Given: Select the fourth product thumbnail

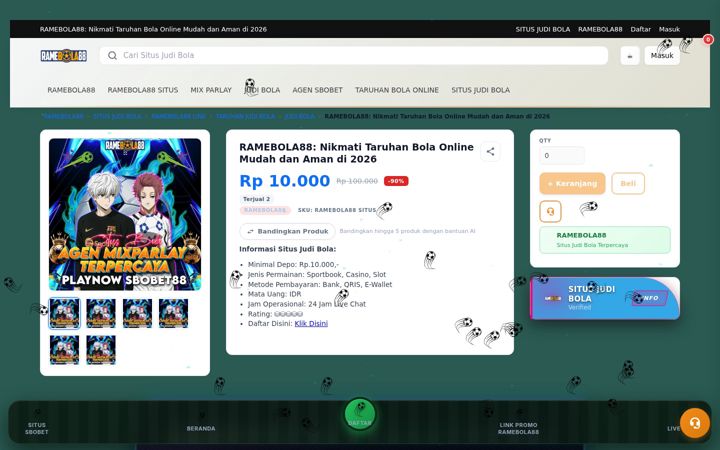Looking at the screenshot, I should [174, 313].
